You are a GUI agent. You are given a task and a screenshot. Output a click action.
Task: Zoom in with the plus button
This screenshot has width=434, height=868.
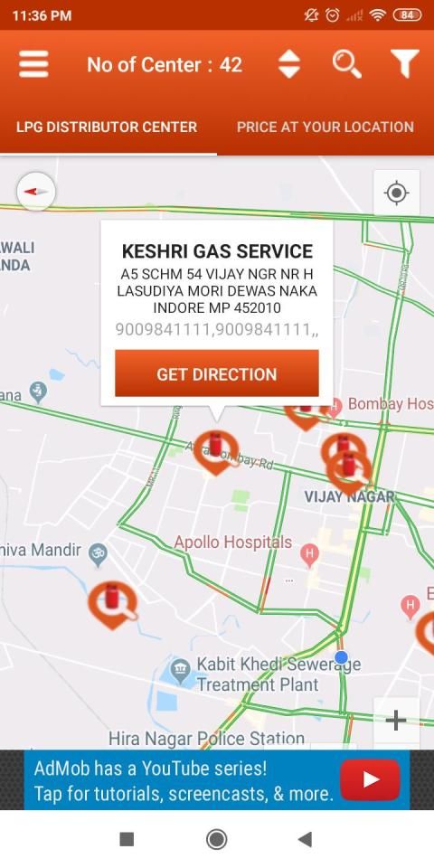point(396,721)
